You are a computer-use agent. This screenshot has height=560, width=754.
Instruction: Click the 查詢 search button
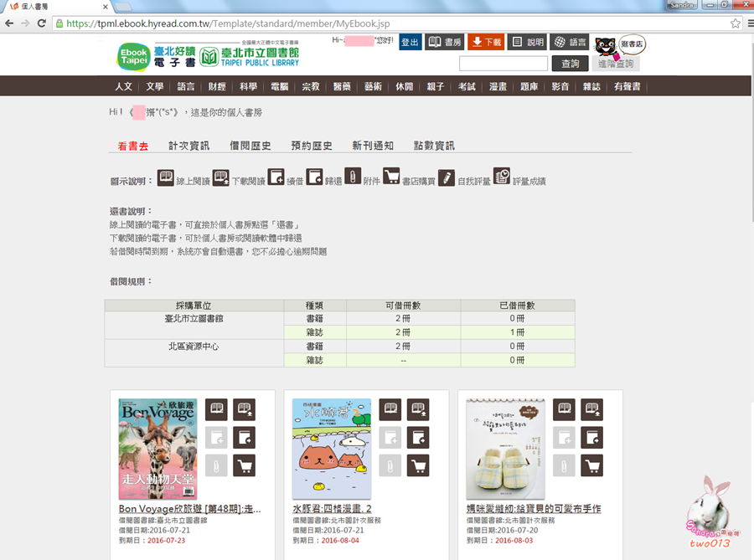coord(570,64)
